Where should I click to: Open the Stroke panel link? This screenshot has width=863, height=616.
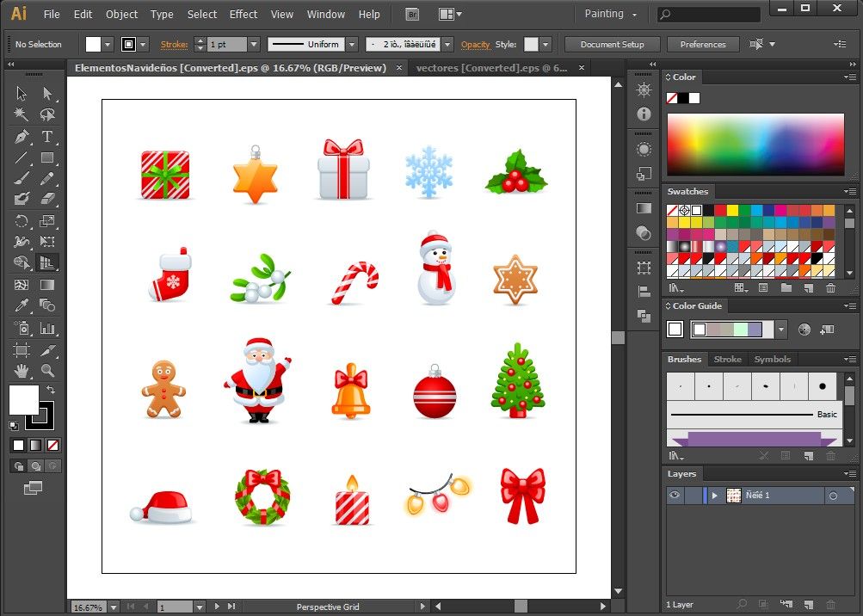[x=174, y=45]
